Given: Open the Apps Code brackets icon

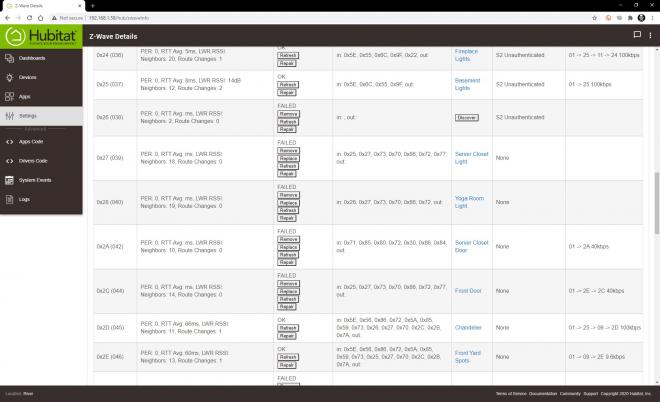Looking at the screenshot, I should (x=9, y=142).
